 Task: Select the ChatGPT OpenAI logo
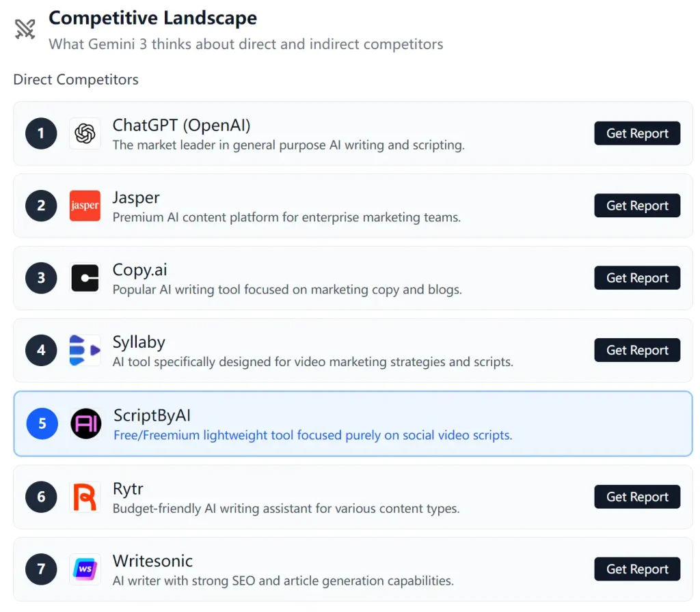coord(85,133)
